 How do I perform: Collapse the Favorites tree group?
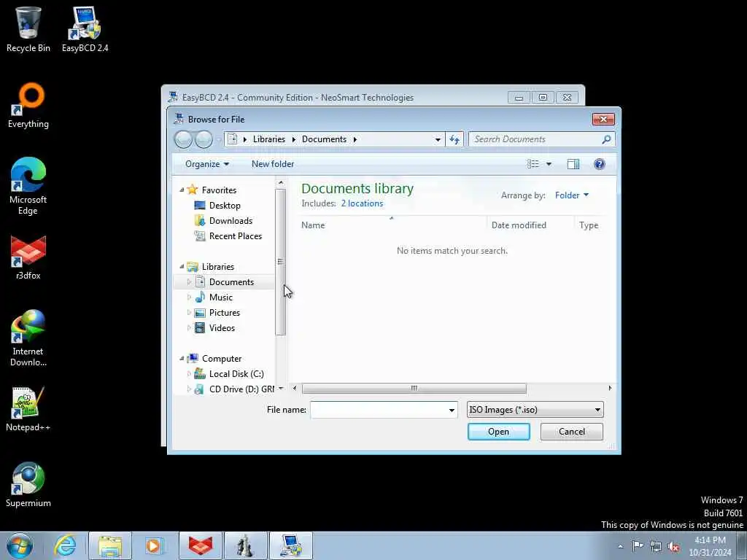182,190
